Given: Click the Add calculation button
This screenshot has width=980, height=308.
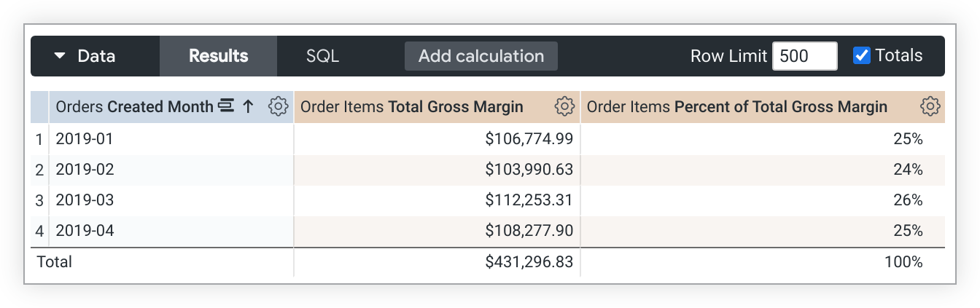Looking at the screenshot, I should click(x=481, y=56).
